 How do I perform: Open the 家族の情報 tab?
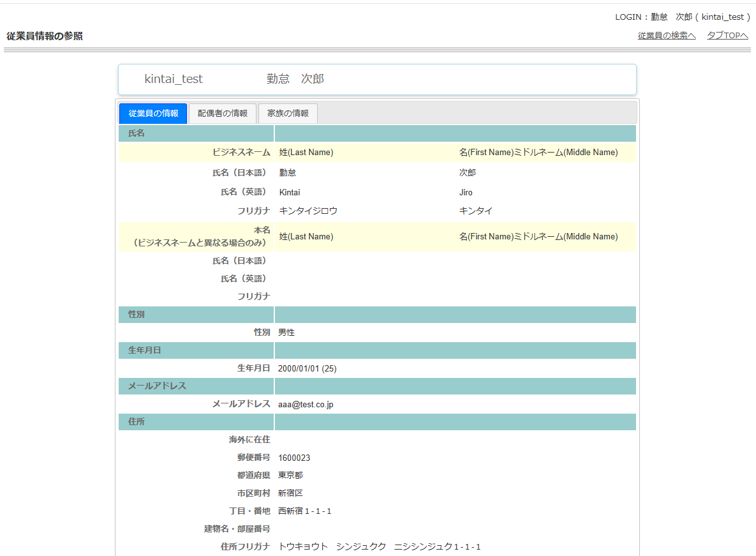288,114
